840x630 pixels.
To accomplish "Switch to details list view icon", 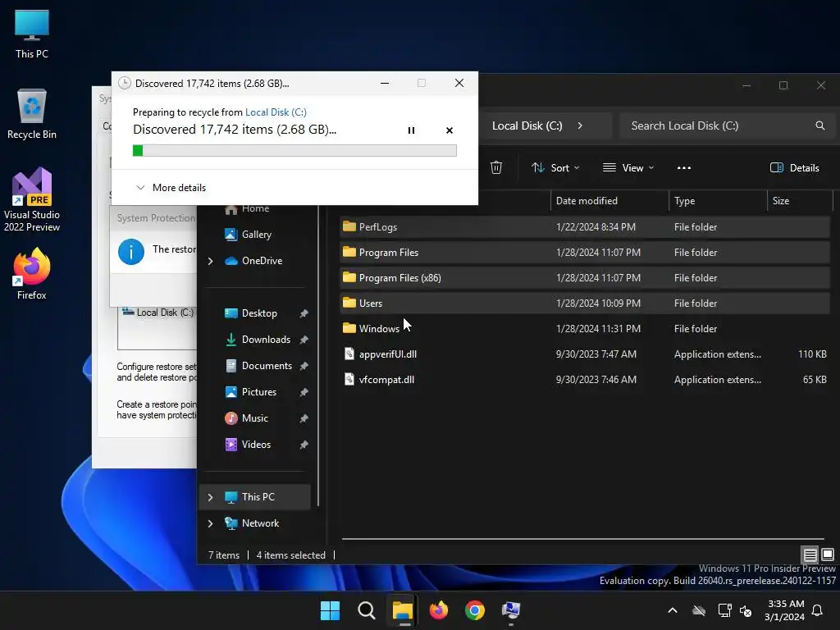I will pyautogui.click(x=810, y=555).
